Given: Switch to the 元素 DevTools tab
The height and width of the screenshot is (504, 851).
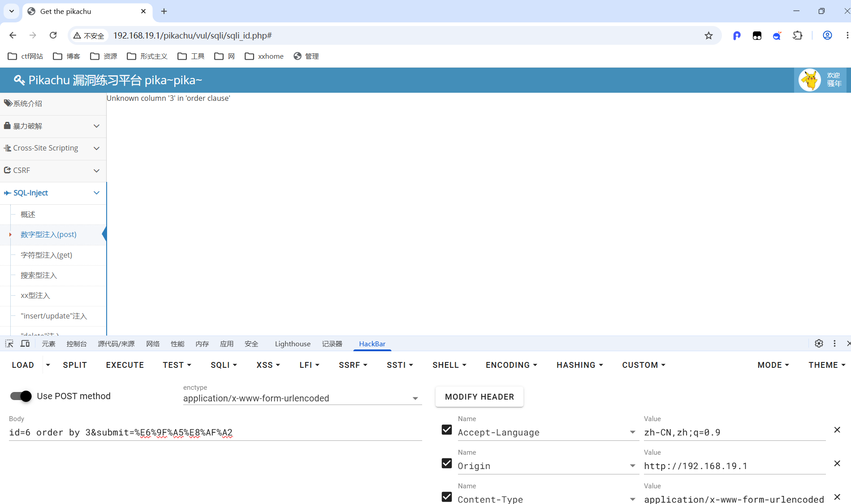Looking at the screenshot, I should 48,344.
